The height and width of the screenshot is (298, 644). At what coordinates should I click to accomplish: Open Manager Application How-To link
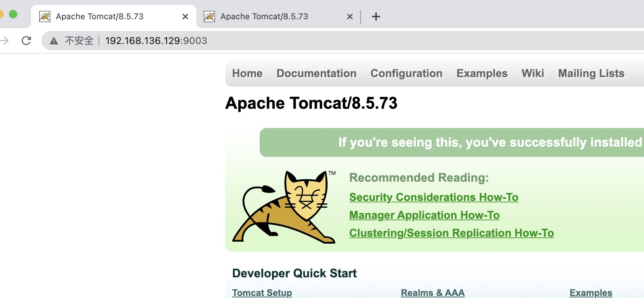pyautogui.click(x=424, y=215)
